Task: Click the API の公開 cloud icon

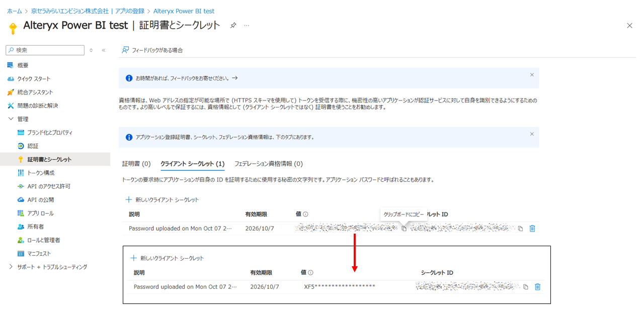Action: click(x=21, y=200)
